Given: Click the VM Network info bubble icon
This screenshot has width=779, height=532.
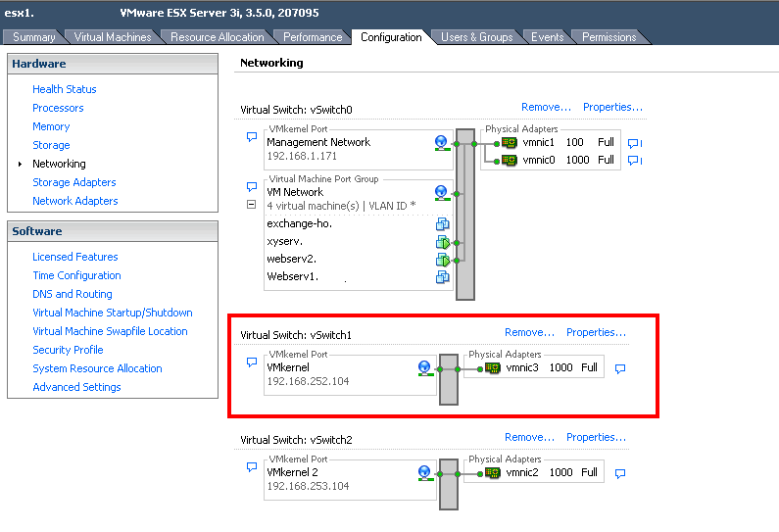Looking at the screenshot, I should click(x=252, y=187).
